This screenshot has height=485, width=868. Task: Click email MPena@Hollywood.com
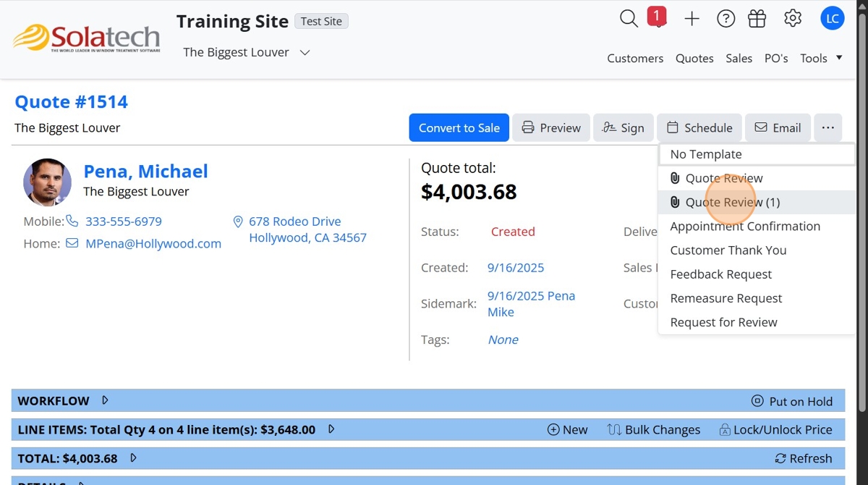pyautogui.click(x=153, y=243)
